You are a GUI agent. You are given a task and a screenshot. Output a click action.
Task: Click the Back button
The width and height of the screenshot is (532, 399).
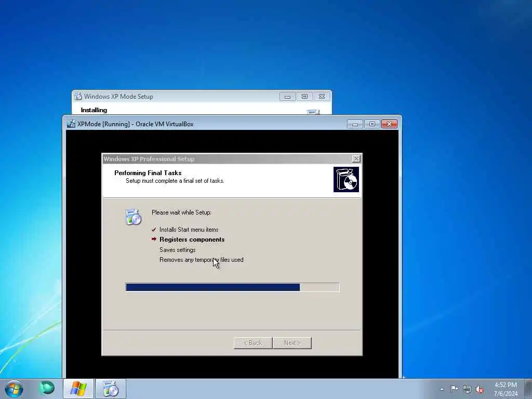(253, 343)
